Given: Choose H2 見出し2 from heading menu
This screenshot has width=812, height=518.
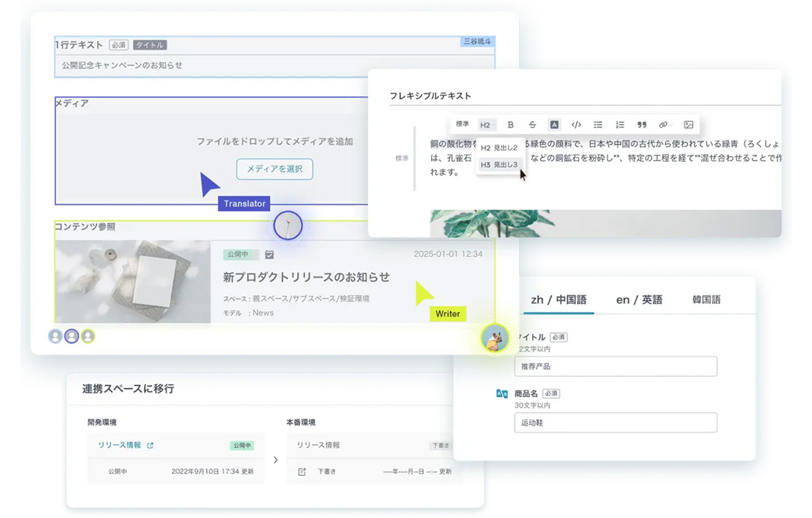Looking at the screenshot, I should [x=499, y=148].
